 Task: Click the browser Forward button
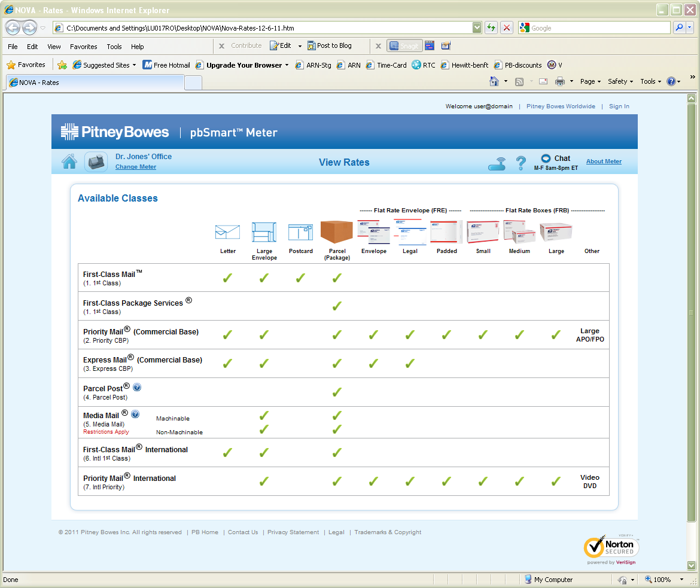tap(29, 28)
